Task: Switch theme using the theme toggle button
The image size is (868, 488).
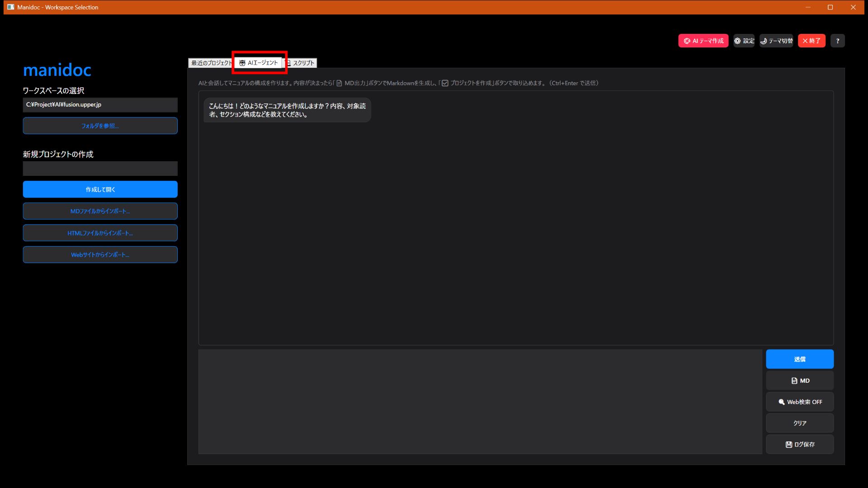Action: [776, 41]
